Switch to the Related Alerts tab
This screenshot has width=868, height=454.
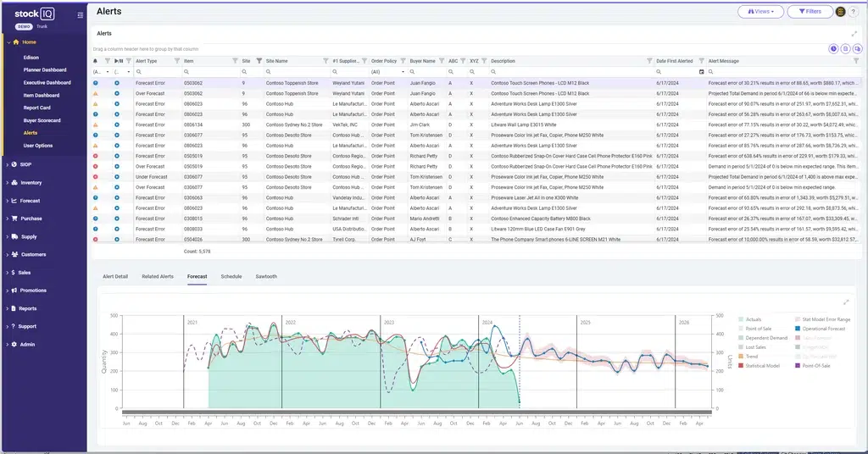tap(158, 276)
